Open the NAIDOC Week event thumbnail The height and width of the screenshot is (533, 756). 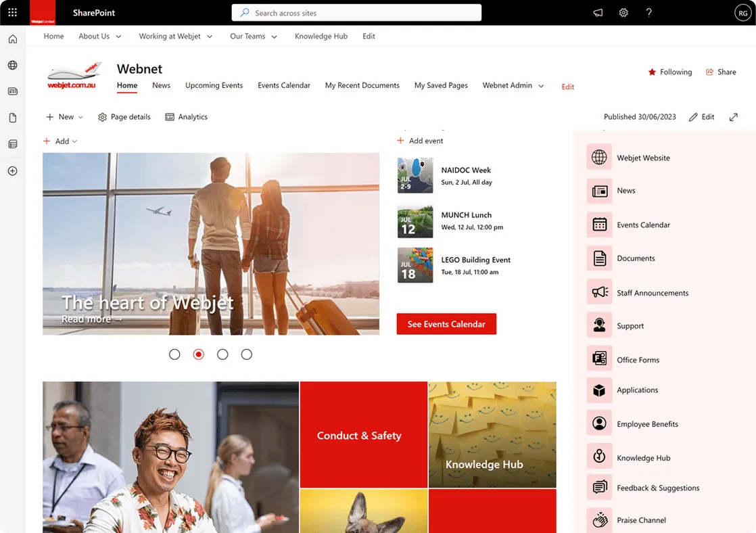(x=415, y=176)
